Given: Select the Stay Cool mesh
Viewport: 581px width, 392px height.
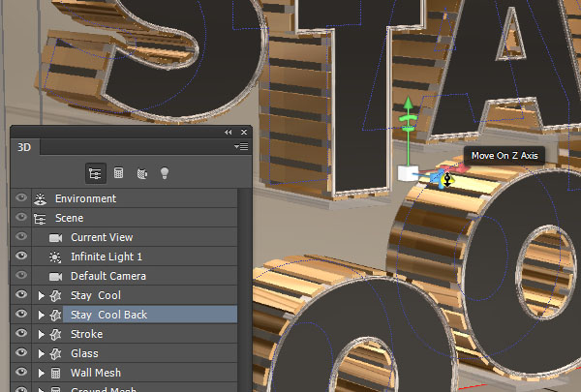Looking at the screenshot, I should (x=135, y=295).
